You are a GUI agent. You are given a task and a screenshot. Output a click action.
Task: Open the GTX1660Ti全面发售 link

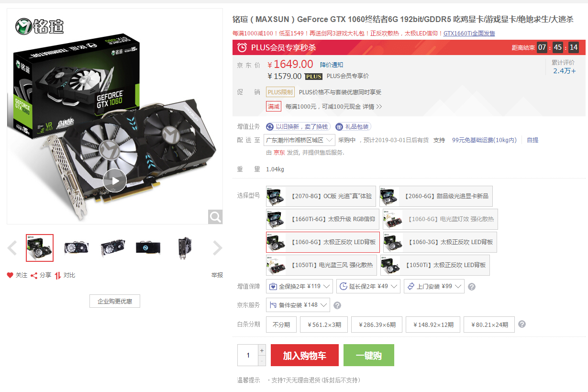(x=469, y=34)
